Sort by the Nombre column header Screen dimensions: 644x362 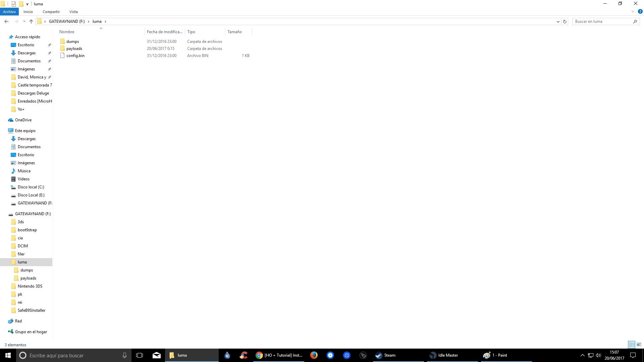[67, 32]
